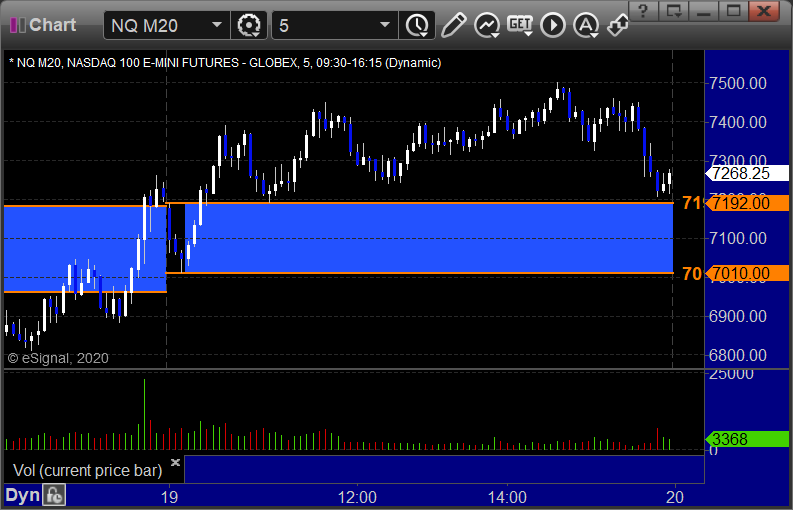
Task: Click the 20 date label on time axis
Action: tap(675, 497)
